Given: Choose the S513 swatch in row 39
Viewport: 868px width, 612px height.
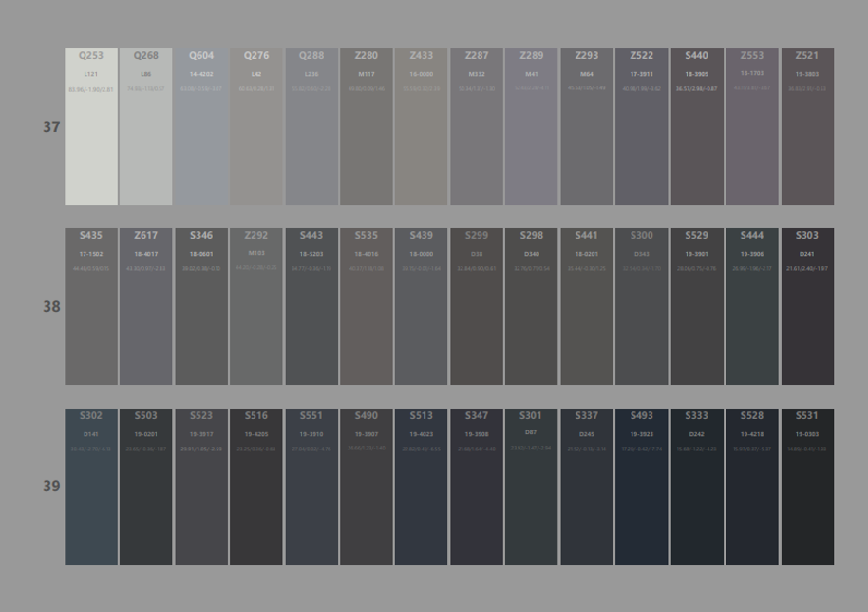Looking at the screenshot, I should point(421,487).
